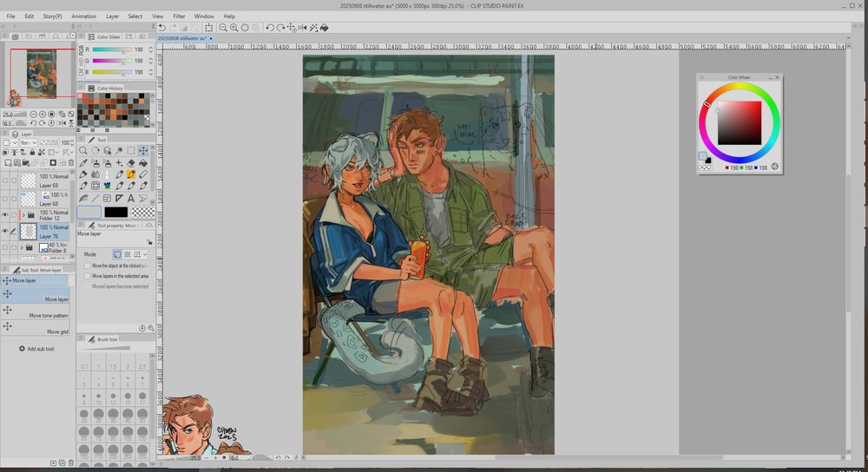
Task: Open the Animation menu
Action: 84,16
